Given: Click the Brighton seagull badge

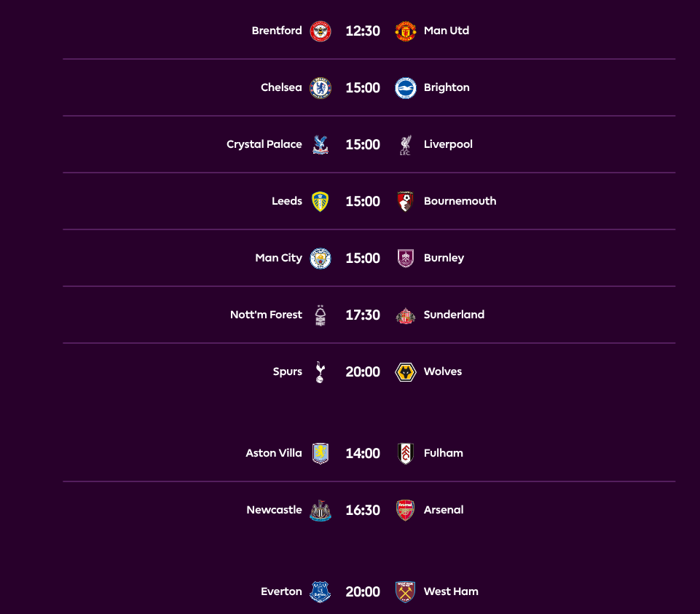Looking at the screenshot, I should 405,87.
